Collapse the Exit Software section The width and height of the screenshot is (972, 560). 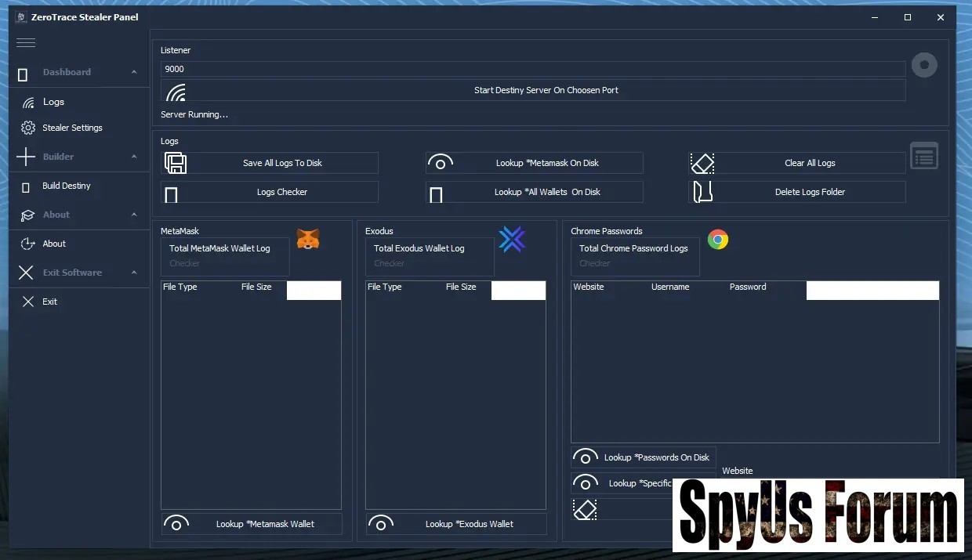(x=134, y=273)
